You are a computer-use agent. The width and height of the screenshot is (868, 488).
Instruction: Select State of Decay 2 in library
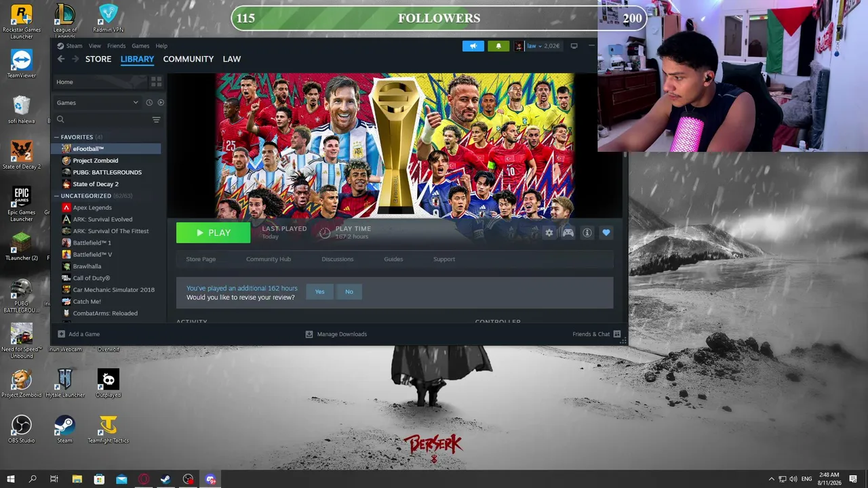(x=107, y=184)
